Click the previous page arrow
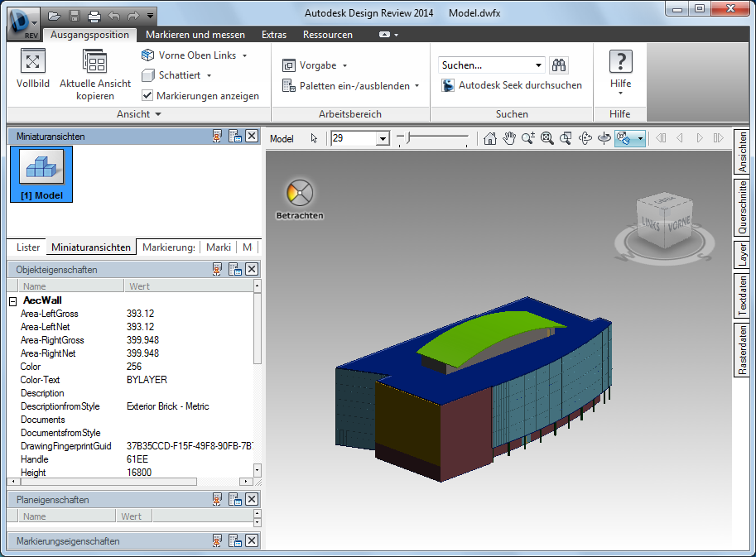756x557 pixels. [680, 138]
